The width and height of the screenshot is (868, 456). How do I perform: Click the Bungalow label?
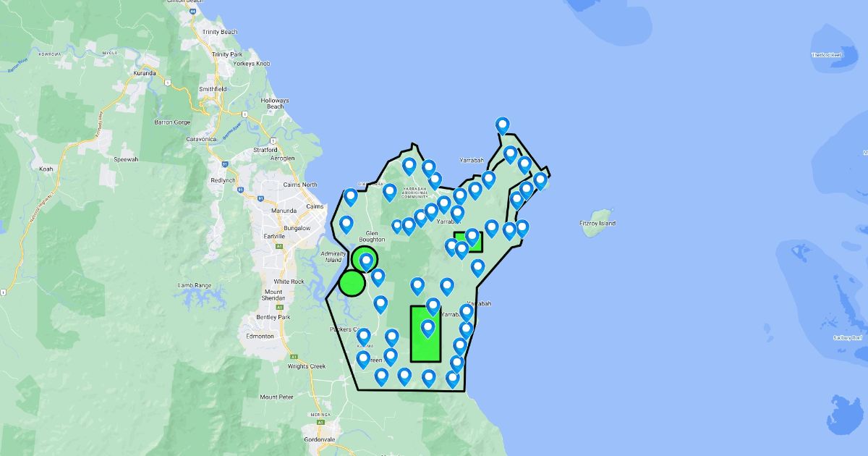[x=297, y=228]
